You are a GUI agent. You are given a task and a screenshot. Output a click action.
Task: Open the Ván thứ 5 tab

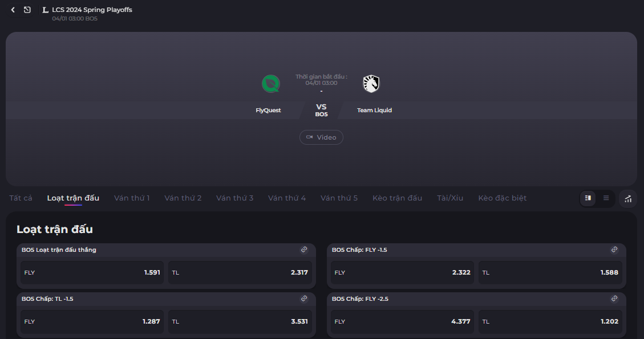point(339,198)
